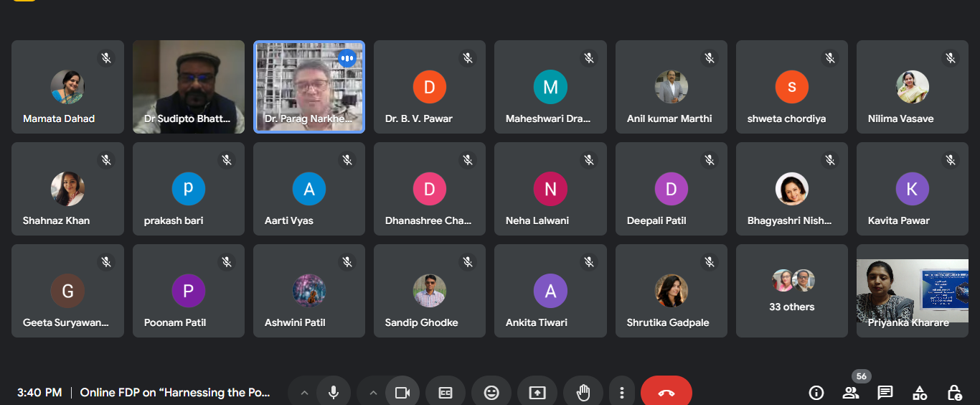The width and height of the screenshot is (980, 405).
Task: Click muted mic icon on Ankita Tiwari
Action: [589, 262]
